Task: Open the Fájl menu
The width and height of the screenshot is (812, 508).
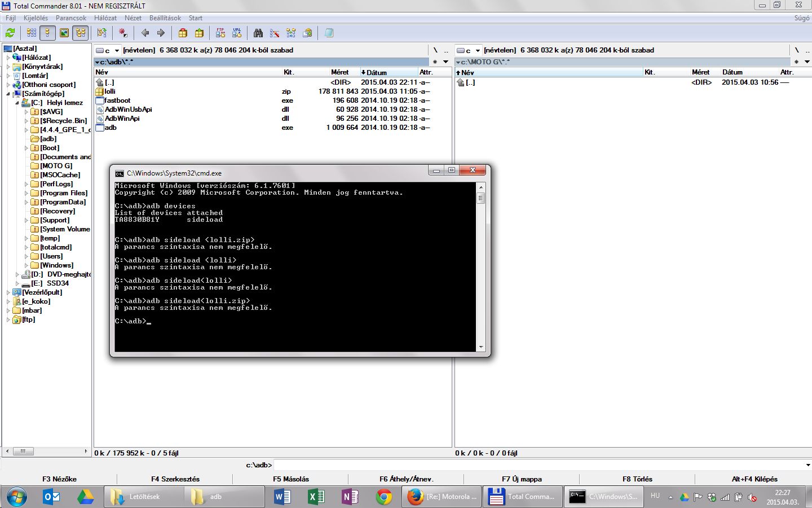Action: click(x=11, y=18)
